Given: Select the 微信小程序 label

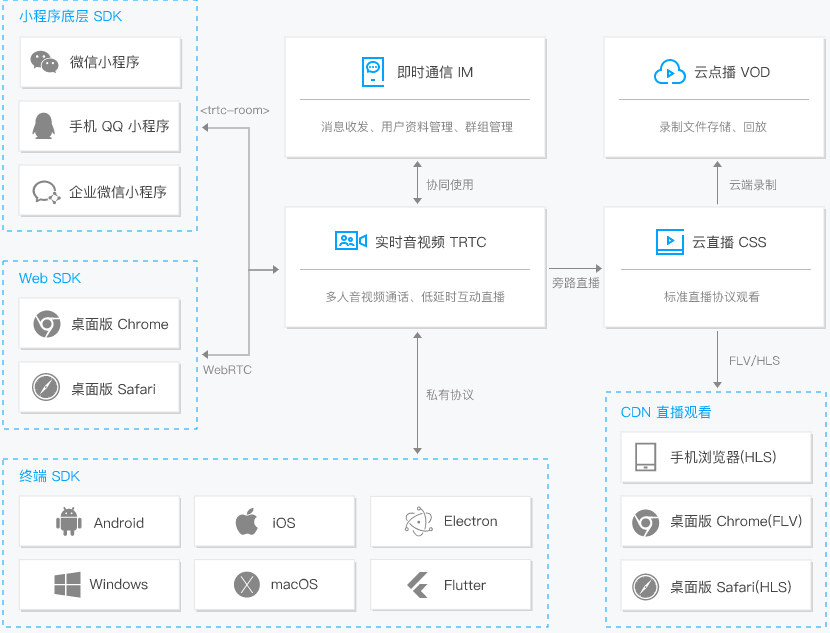Looking at the screenshot, I should (x=104, y=62).
